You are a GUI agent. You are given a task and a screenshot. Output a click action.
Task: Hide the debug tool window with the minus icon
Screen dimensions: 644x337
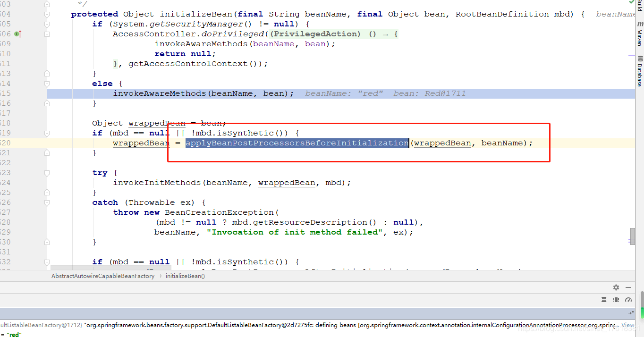(x=628, y=287)
